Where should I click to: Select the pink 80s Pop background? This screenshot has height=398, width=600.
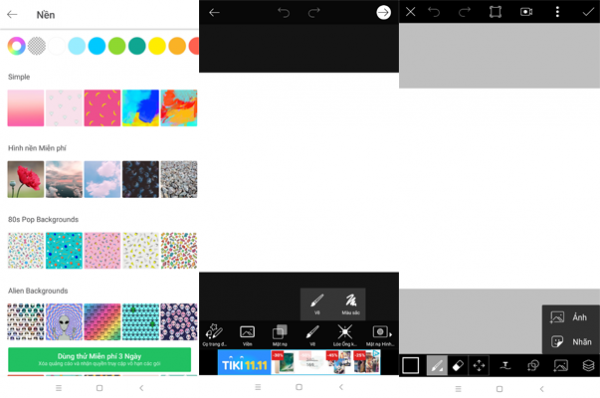[102, 250]
